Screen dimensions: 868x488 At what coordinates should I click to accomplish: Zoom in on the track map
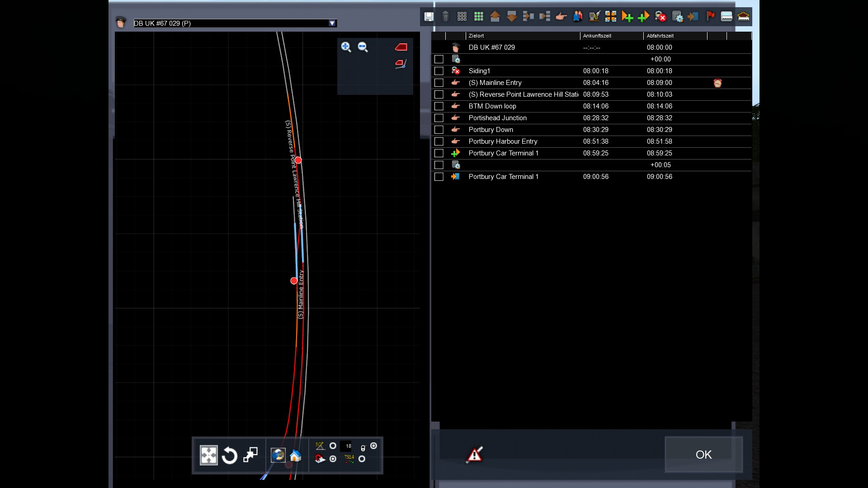click(x=346, y=47)
